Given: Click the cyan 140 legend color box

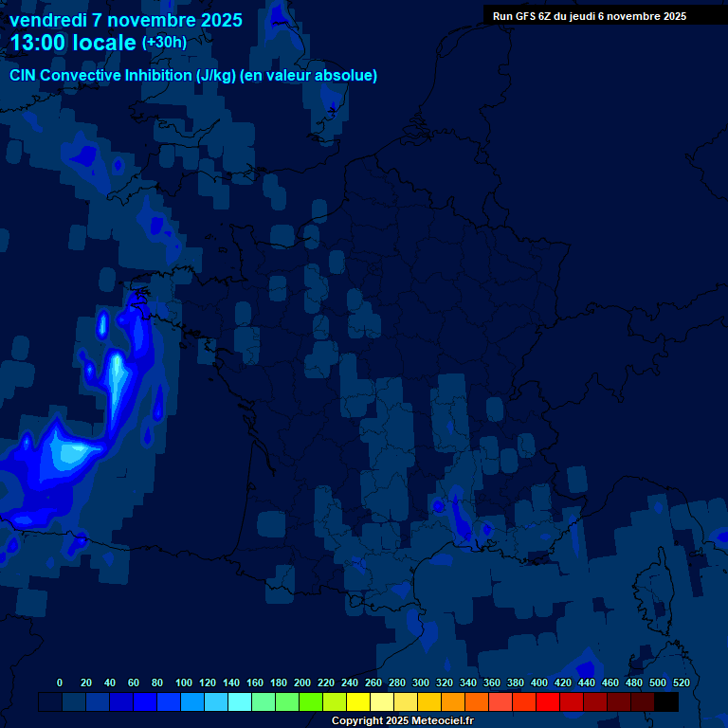Looking at the screenshot, I should coord(240,702).
